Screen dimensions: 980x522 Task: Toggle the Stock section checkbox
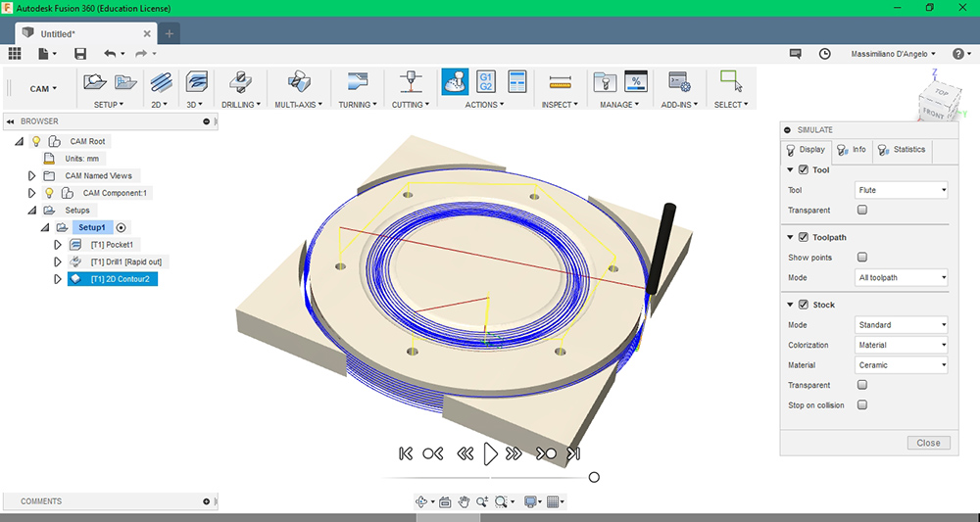(804, 305)
